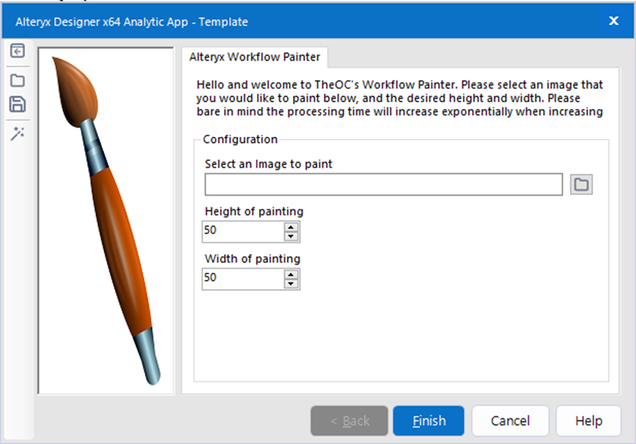Browse for image using folder button
636x444 pixels.
[x=581, y=184]
